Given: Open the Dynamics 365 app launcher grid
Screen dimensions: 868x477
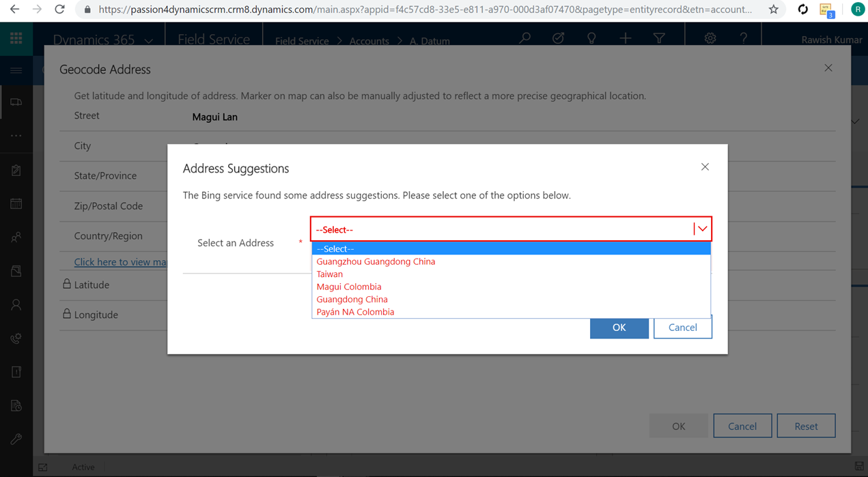Looking at the screenshot, I should click(x=16, y=39).
